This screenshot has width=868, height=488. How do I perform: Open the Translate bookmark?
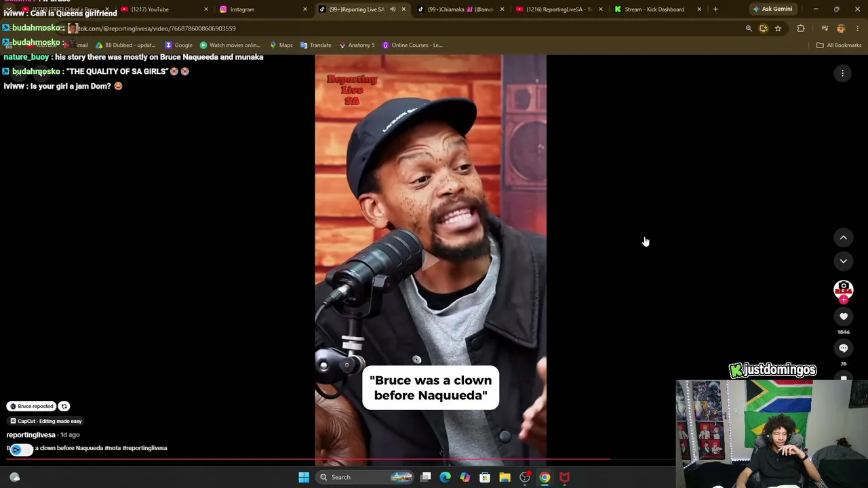pos(316,45)
